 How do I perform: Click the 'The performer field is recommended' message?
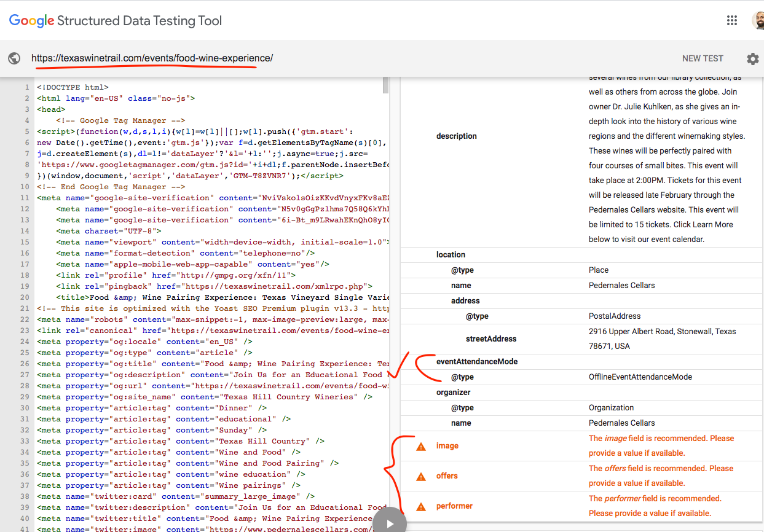[x=655, y=506]
